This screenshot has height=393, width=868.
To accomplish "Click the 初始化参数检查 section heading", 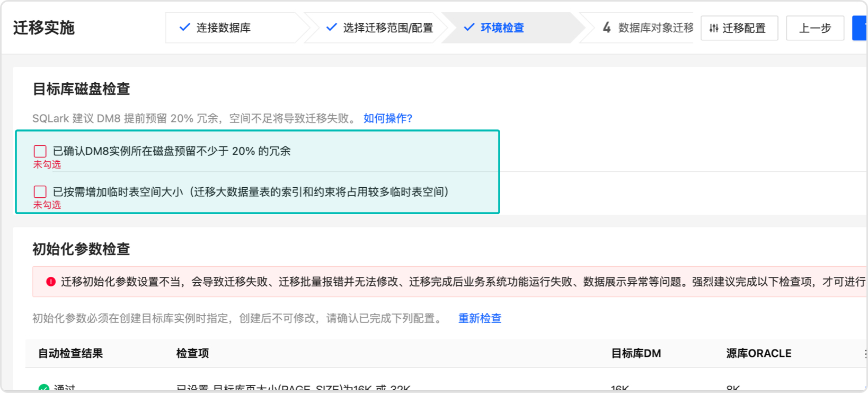I will 81,249.
